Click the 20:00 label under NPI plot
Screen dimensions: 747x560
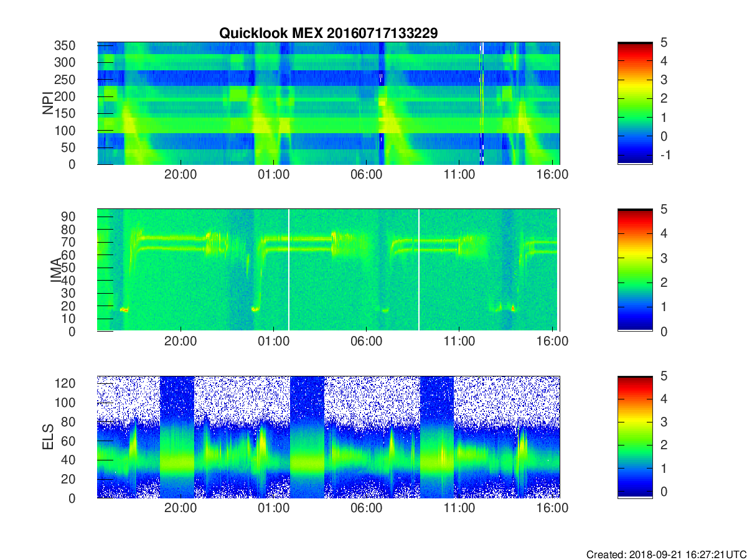181,175
